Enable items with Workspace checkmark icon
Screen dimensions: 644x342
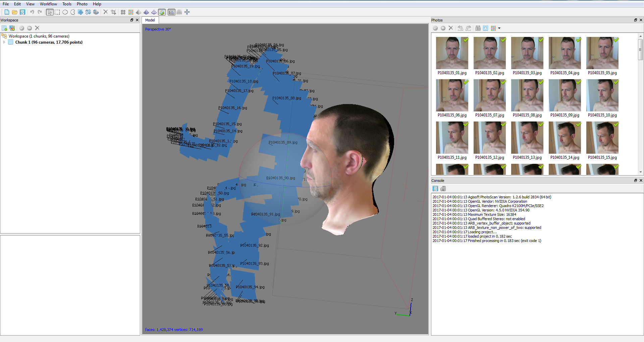[22, 28]
